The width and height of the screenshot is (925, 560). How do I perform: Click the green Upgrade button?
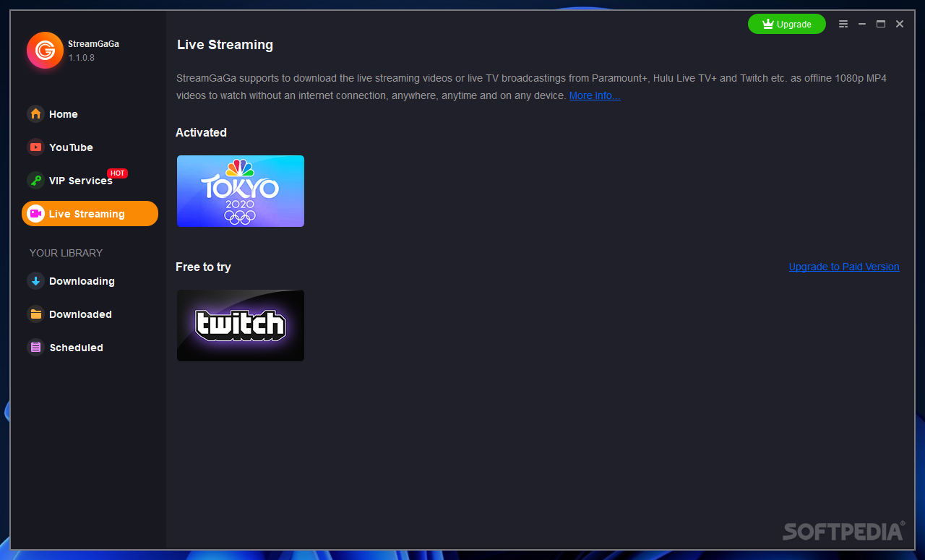787,24
